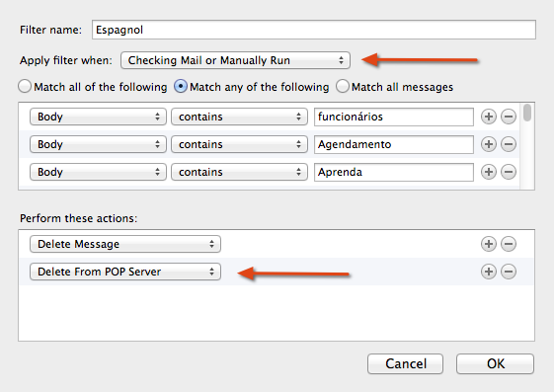The image size is (554, 392).
Task: Add an action after Delete Message
Action: pyautogui.click(x=489, y=244)
